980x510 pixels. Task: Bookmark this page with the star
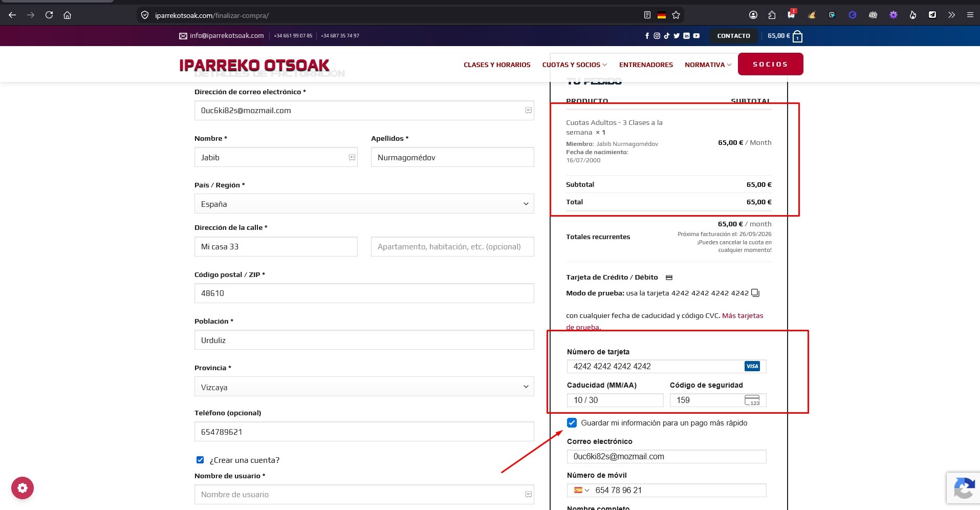point(676,15)
